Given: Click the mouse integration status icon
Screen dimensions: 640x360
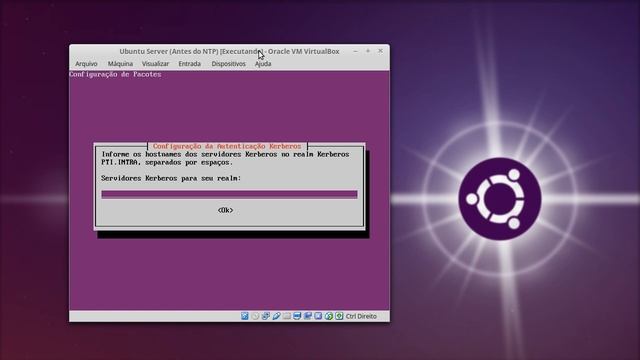Looking at the screenshot, I should pyautogui.click(x=329, y=316).
